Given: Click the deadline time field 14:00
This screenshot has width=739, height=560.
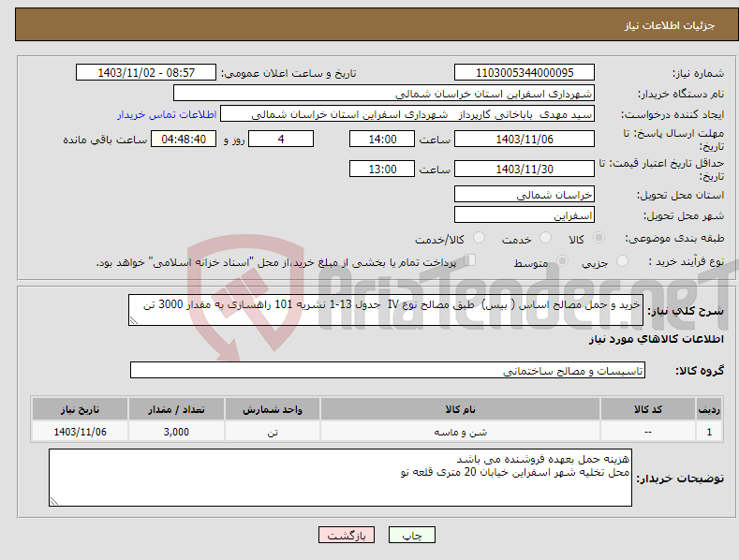Looking at the screenshot, I should (382, 139).
